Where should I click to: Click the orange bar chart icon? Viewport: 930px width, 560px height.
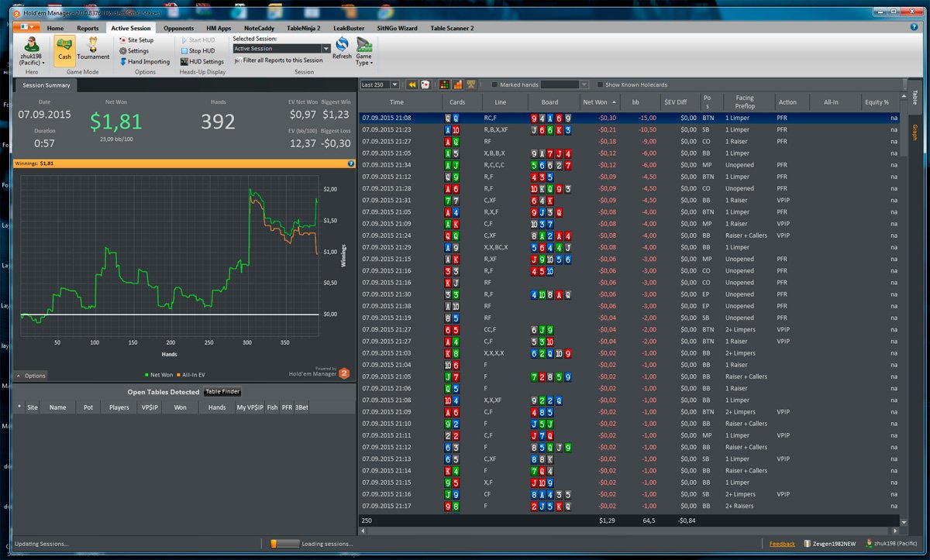click(457, 84)
